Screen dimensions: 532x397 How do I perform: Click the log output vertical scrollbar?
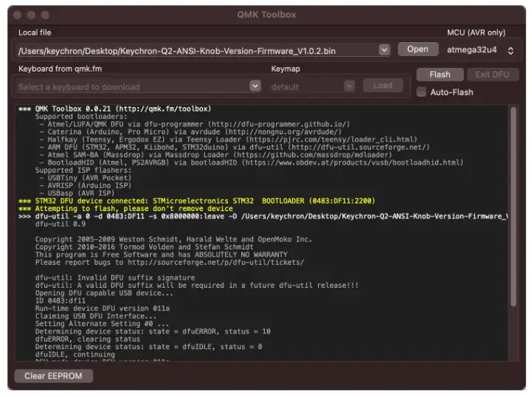[x=513, y=207]
